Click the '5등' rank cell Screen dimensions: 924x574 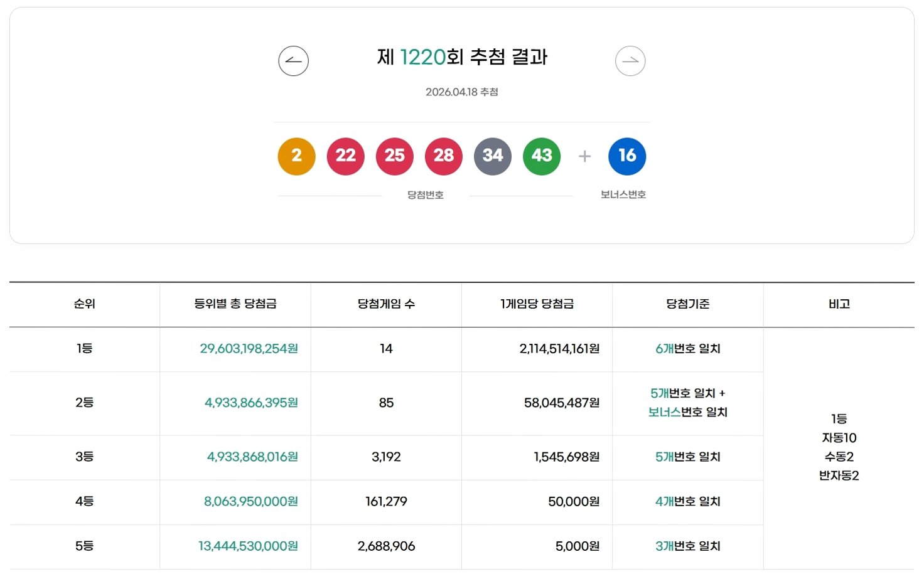pos(85,546)
